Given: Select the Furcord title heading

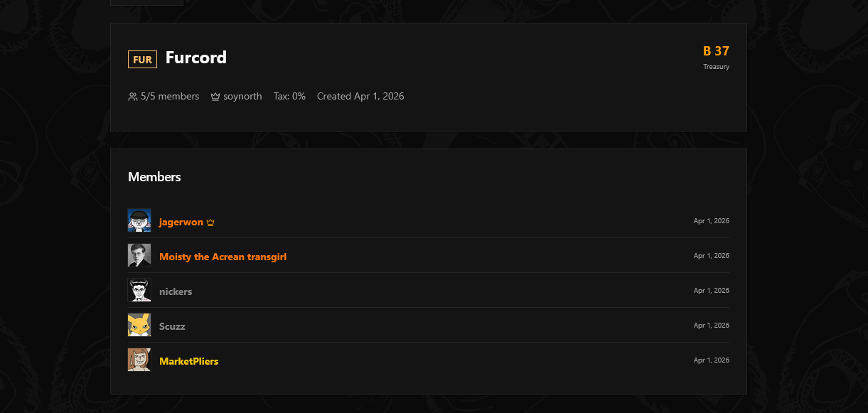Looking at the screenshot, I should tap(196, 58).
